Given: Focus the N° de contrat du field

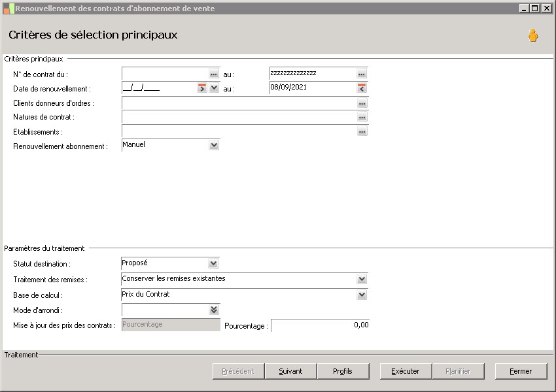Looking at the screenshot, I should pos(165,74).
